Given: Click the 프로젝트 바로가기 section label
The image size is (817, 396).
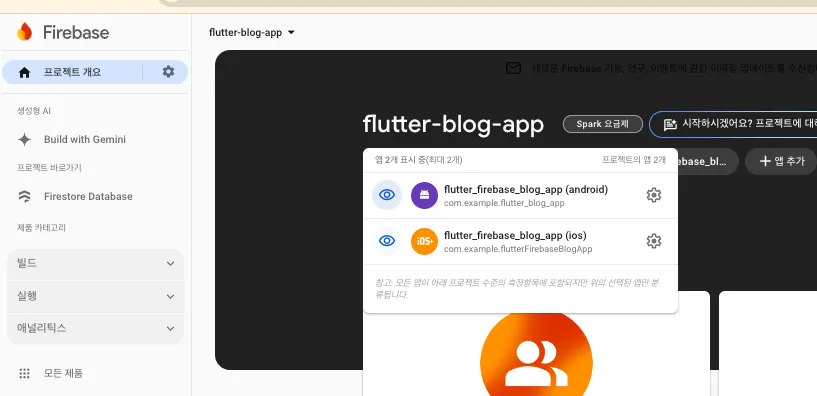Looking at the screenshot, I should (x=49, y=168).
